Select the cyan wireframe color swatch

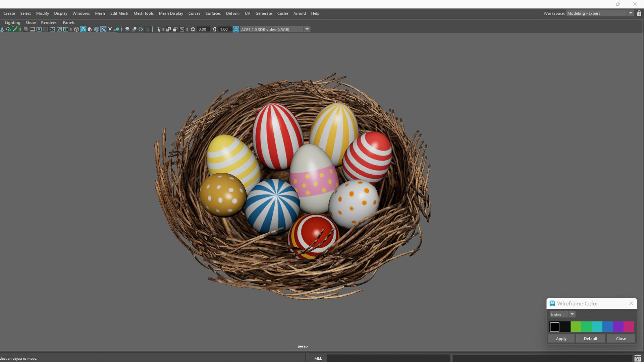597,327
